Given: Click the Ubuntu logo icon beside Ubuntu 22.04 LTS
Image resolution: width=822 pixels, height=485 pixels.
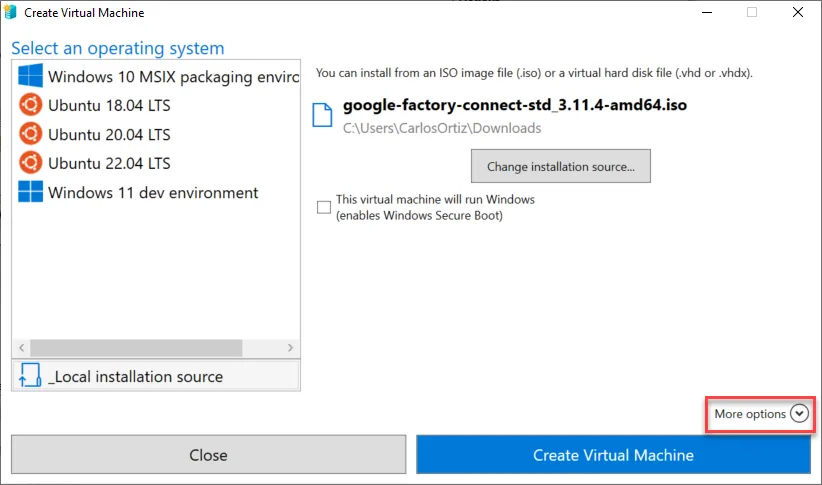Looking at the screenshot, I should click(x=30, y=163).
